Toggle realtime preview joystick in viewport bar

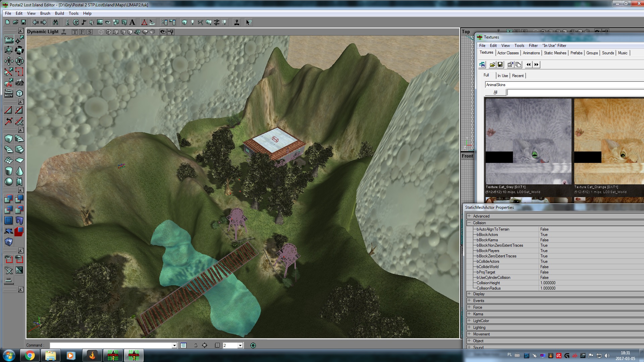(64, 32)
